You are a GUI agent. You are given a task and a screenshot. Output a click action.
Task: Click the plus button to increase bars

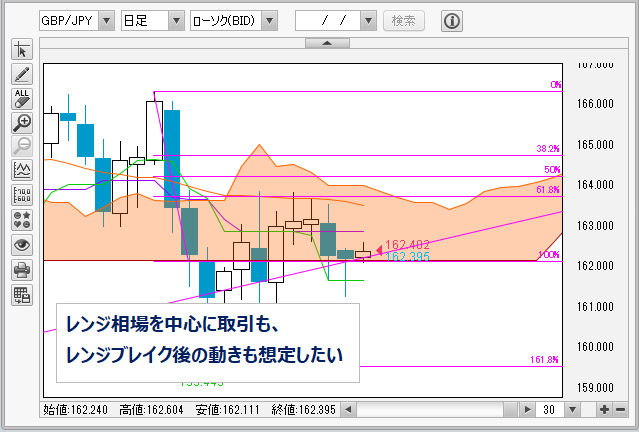[x=604, y=409]
